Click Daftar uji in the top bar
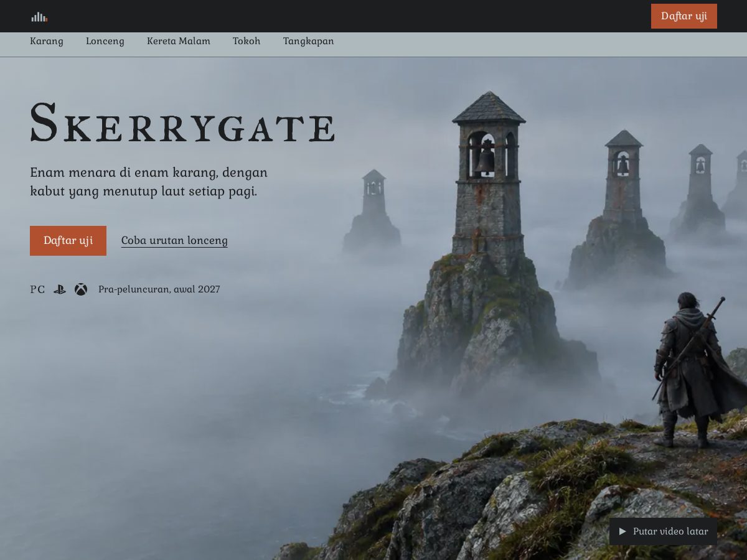Image resolution: width=747 pixels, height=560 pixels. tap(684, 16)
